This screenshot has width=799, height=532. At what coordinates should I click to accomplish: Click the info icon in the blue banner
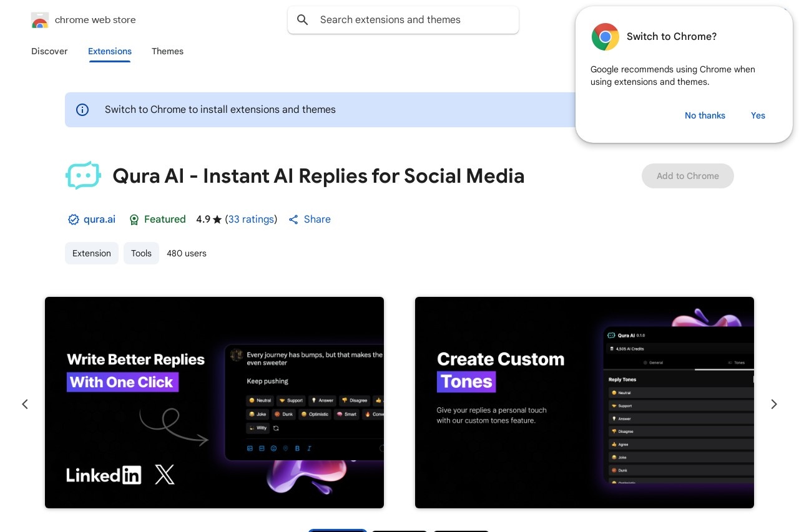point(82,110)
